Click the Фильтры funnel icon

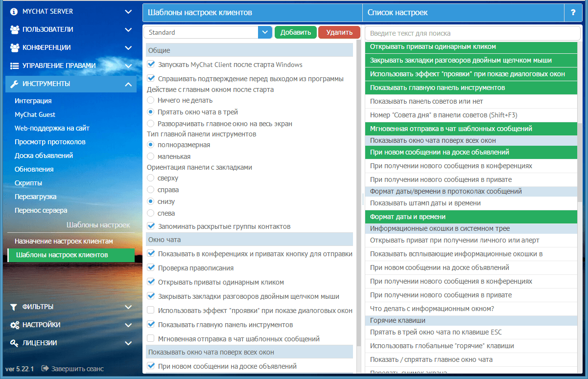14,307
